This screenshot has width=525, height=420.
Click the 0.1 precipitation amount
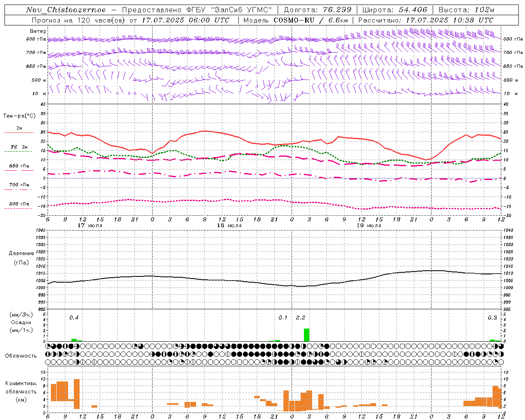click(283, 317)
